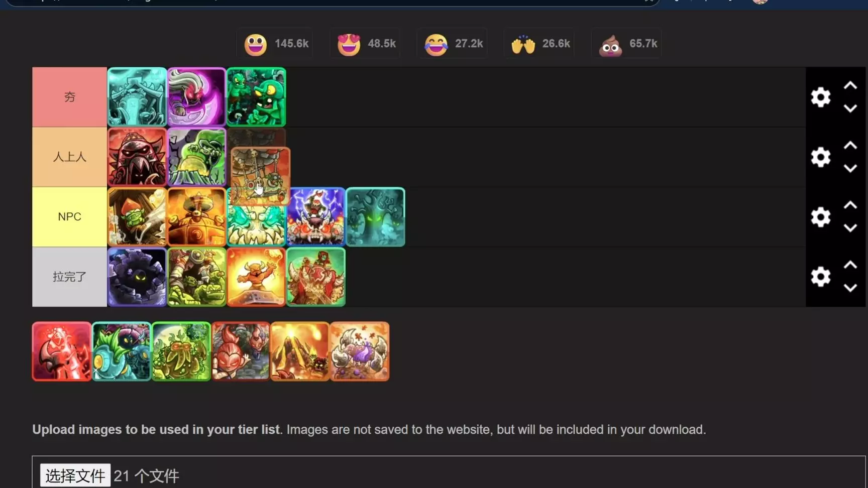Screen dimensions: 868x488
Task: Open settings gear for NPC tier row
Action: [x=820, y=217]
